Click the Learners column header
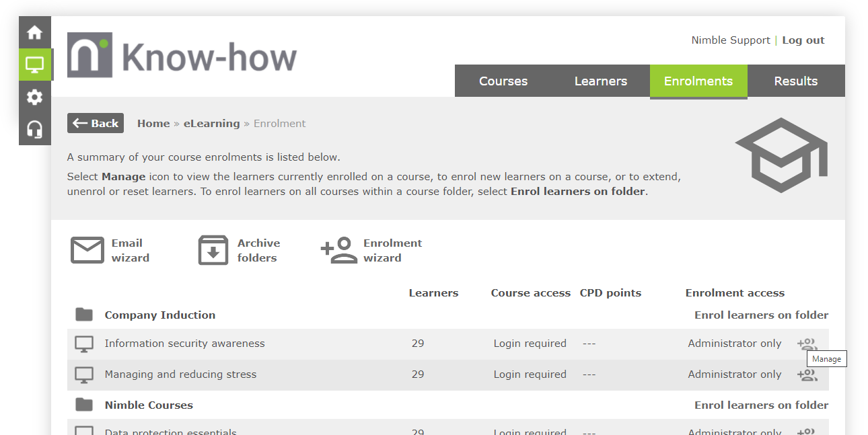868x435 pixels. click(433, 293)
